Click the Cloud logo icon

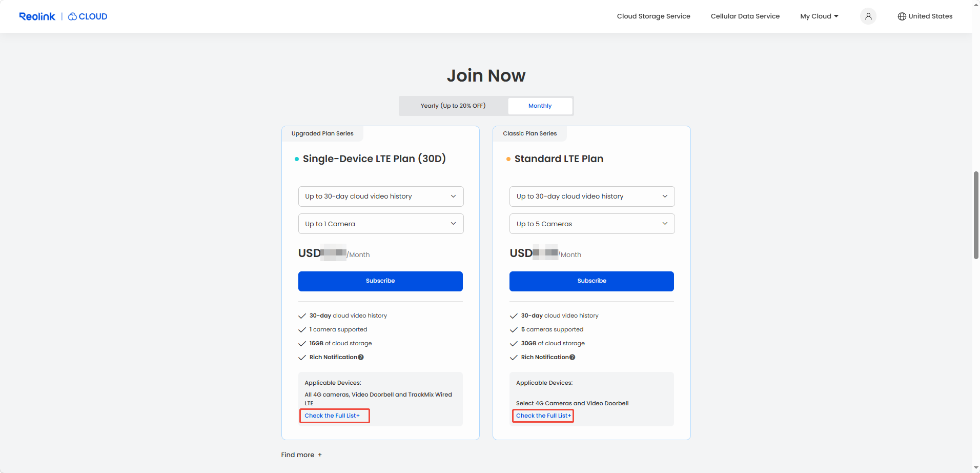click(x=73, y=16)
